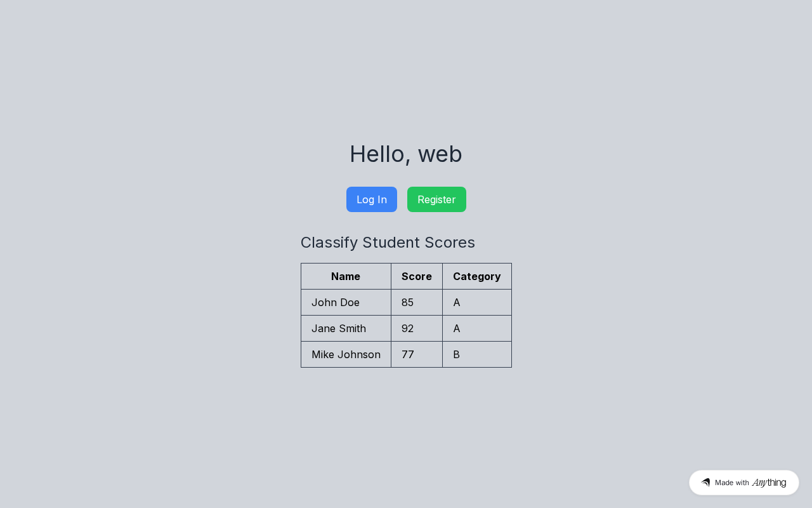This screenshot has width=812, height=508.
Task: Select the Name column header
Action: click(x=346, y=276)
